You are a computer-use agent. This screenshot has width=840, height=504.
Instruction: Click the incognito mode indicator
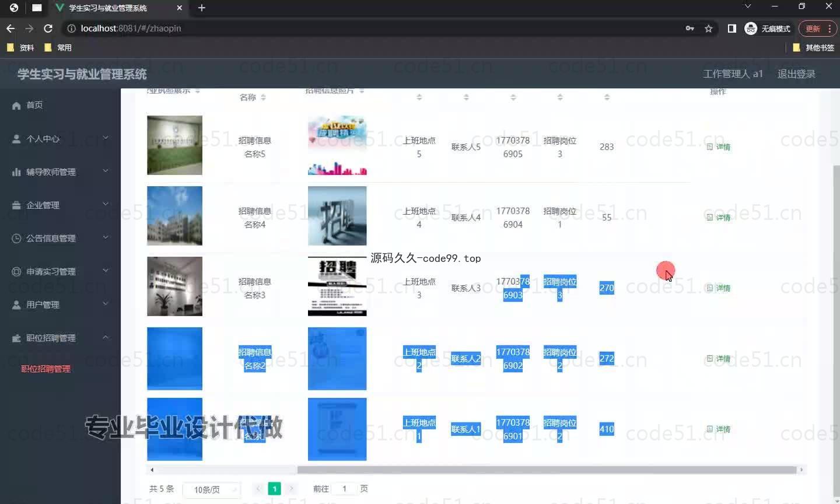click(x=767, y=28)
